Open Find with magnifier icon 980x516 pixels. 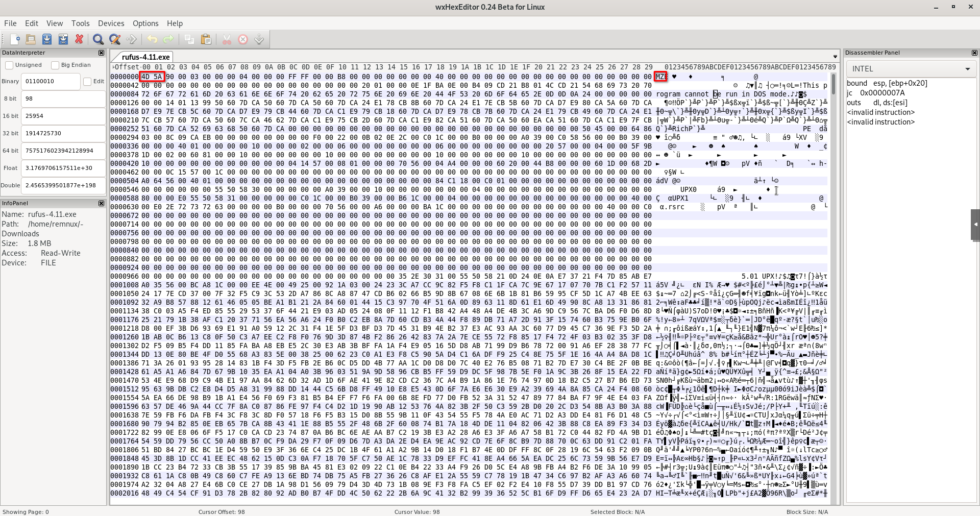pos(99,39)
